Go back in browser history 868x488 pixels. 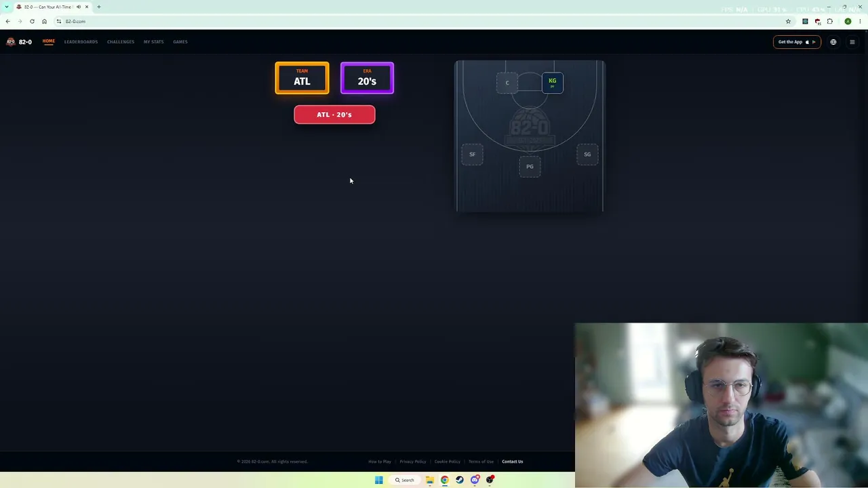(x=7, y=21)
